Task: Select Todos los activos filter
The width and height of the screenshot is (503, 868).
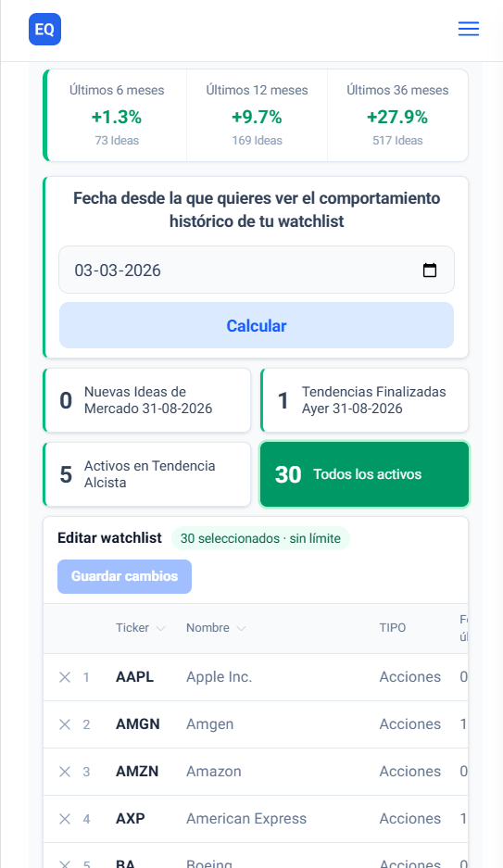Action: (x=364, y=474)
